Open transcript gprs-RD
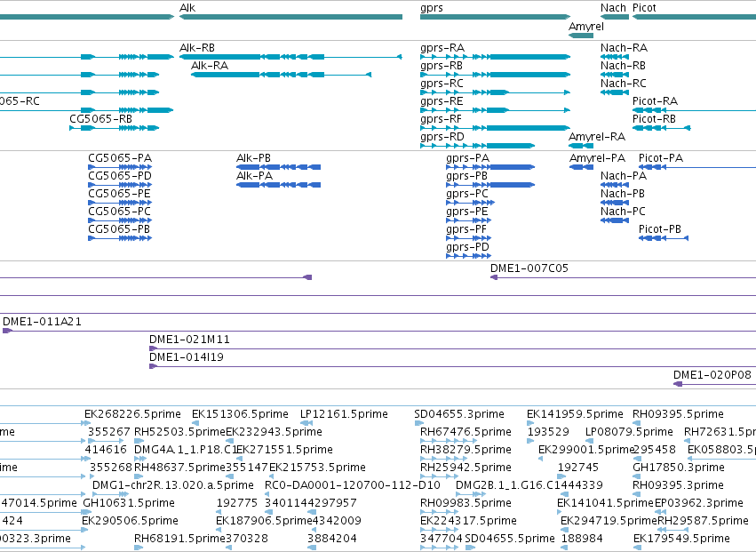 click(x=442, y=138)
